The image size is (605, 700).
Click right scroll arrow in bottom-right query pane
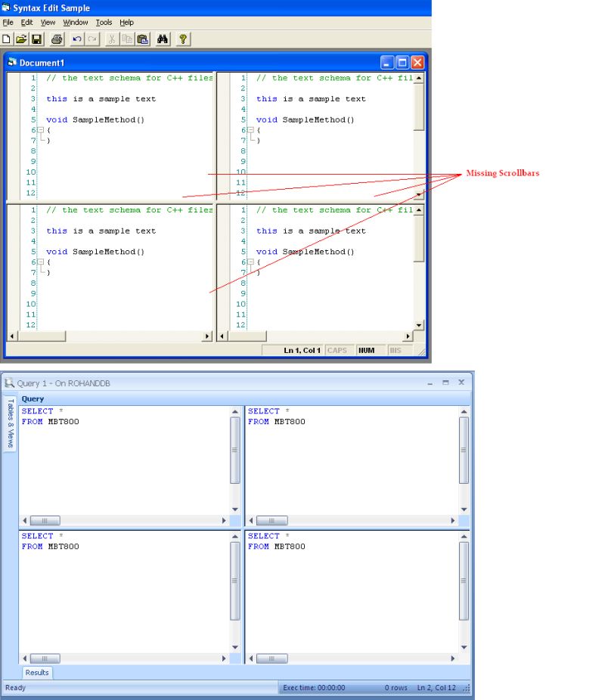453,658
